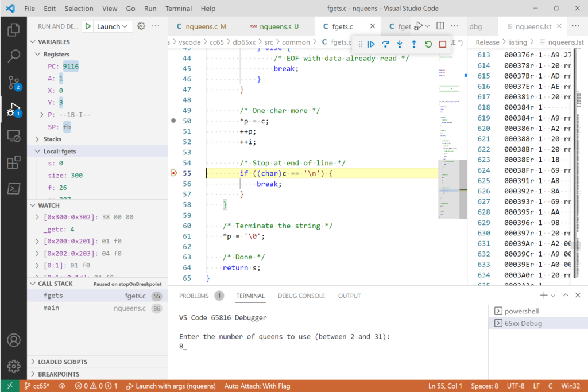The image size is (588, 392).
Task: Step Into in debug toolbar
Action: pos(400,44)
